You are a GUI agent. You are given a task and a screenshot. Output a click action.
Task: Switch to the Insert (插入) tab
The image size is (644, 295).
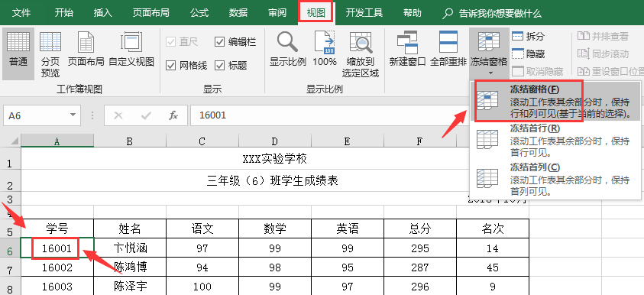[102, 13]
